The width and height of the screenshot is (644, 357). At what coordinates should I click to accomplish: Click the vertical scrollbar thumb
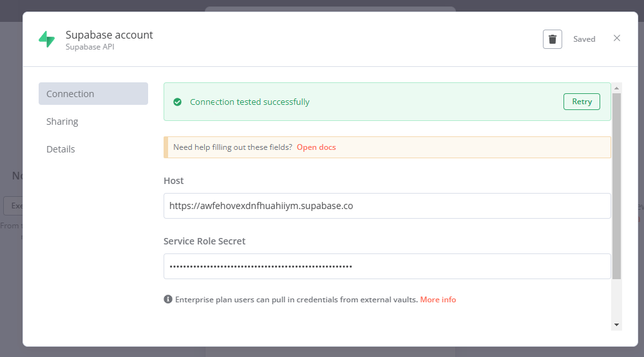[616, 187]
